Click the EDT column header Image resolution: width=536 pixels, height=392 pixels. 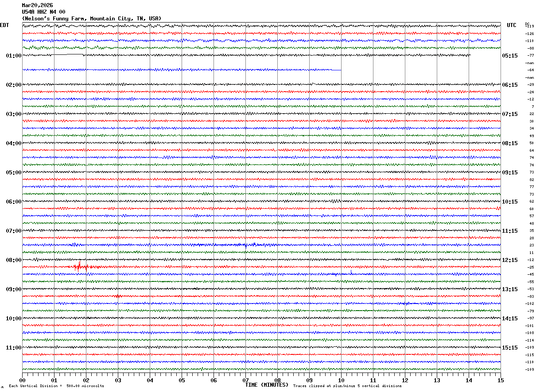pyautogui.click(x=4, y=25)
